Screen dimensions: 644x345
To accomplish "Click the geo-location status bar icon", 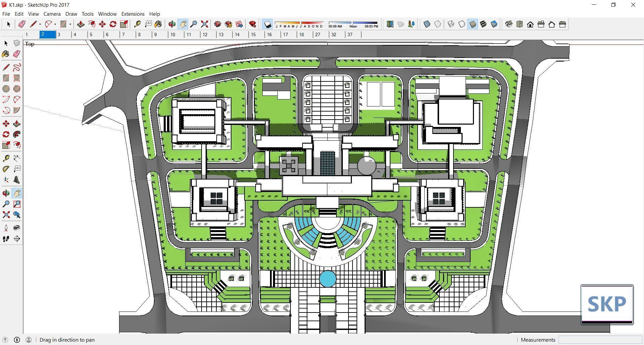I will coord(5,340).
